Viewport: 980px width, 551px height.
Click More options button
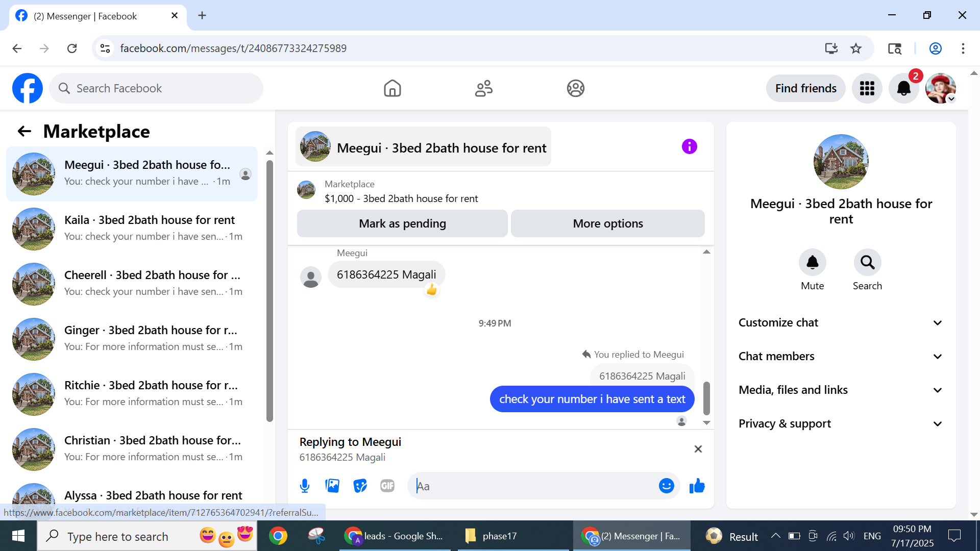pos(608,223)
